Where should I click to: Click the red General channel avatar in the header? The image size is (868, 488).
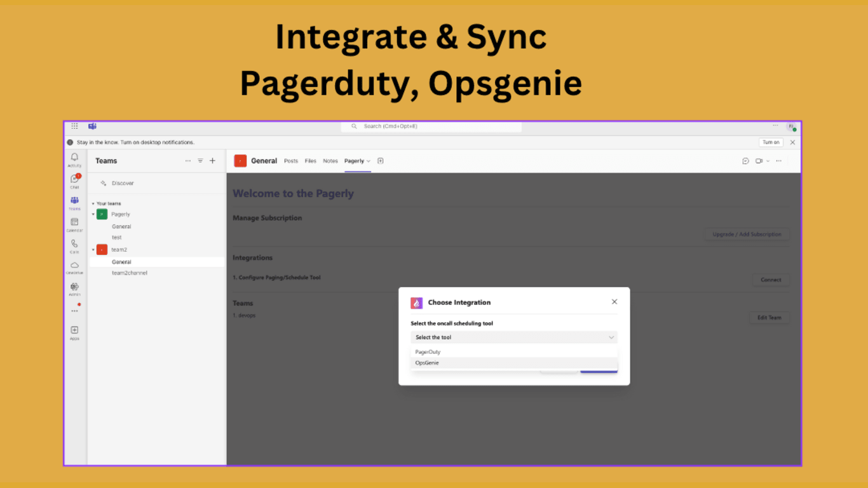point(240,161)
